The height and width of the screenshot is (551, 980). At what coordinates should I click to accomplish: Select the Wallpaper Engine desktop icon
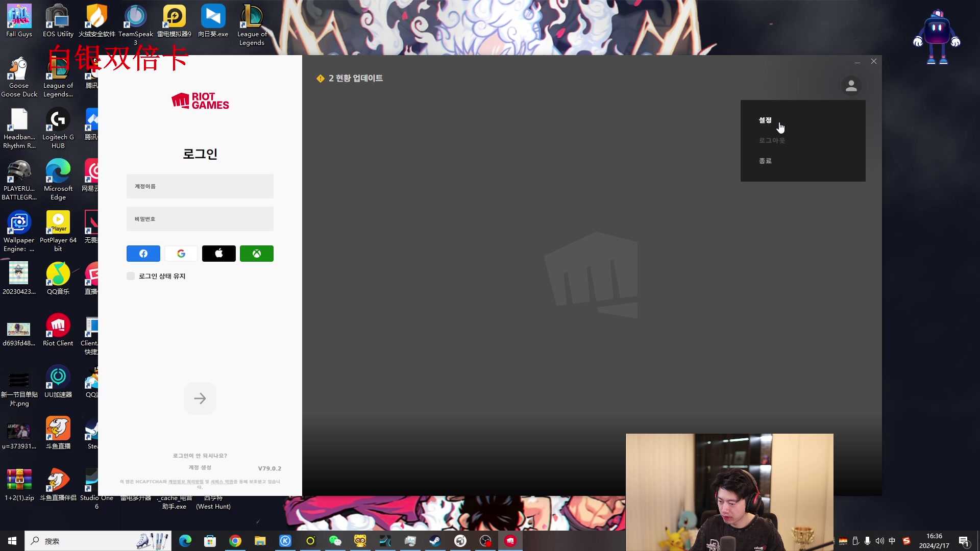(19, 231)
